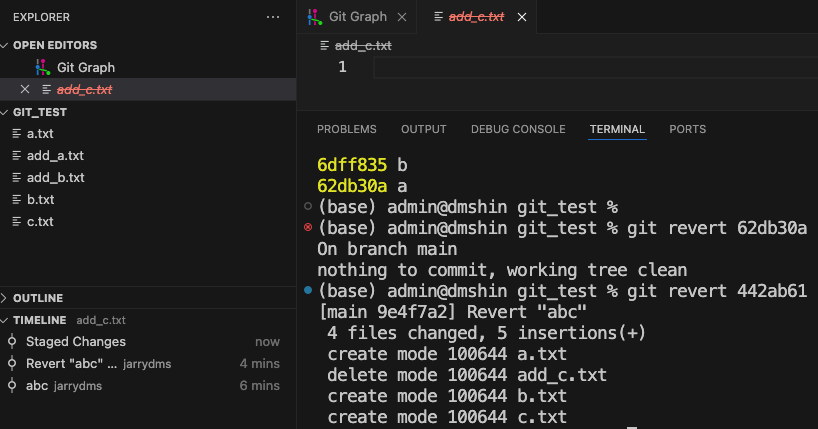This screenshot has width=818, height=429.
Task: Click file icon beside b.txt
Action: pyautogui.click(x=17, y=199)
